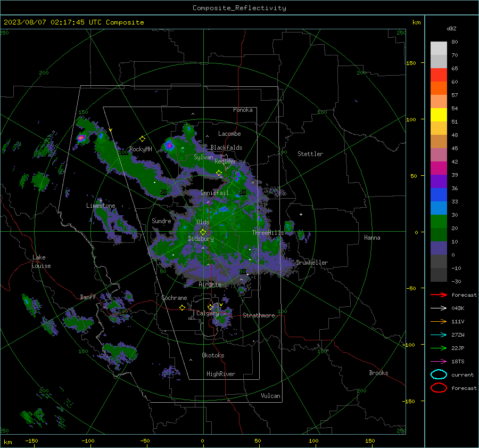Click the Calgary city label

tap(208, 313)
